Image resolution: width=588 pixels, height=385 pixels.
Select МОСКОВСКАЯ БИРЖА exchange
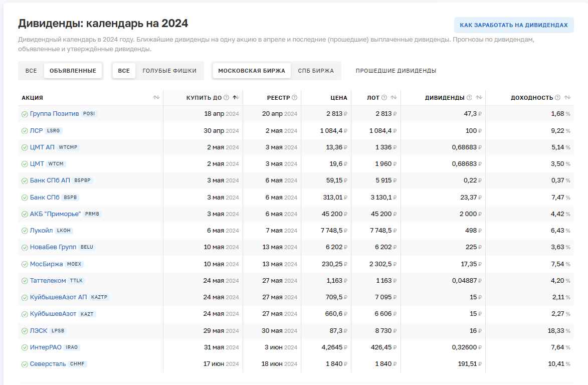pyautogui.click(x=252, y=71)
